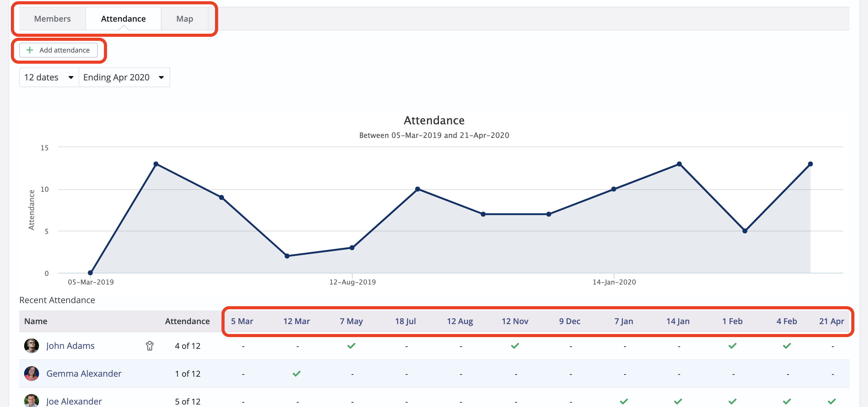The image size is (868, 407).
Task: Open the 12 dates dropdown
Action: coord(49,78)
